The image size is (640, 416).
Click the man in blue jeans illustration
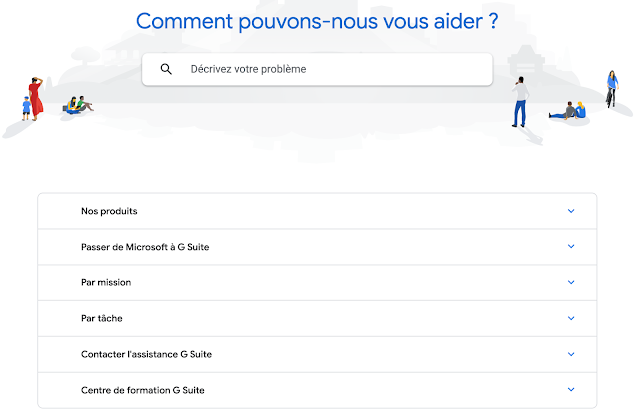(519, 101)
